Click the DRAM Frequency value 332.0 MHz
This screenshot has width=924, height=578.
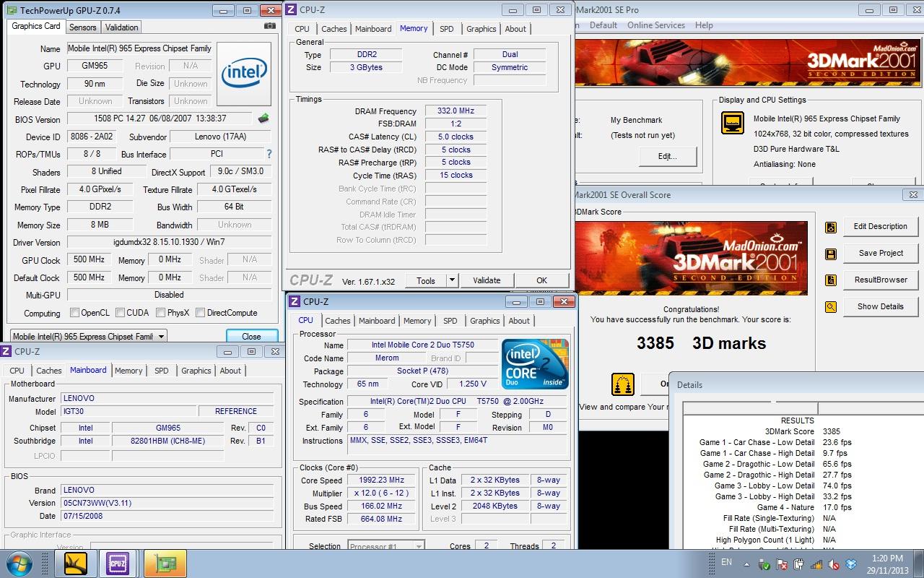(456, 111)
